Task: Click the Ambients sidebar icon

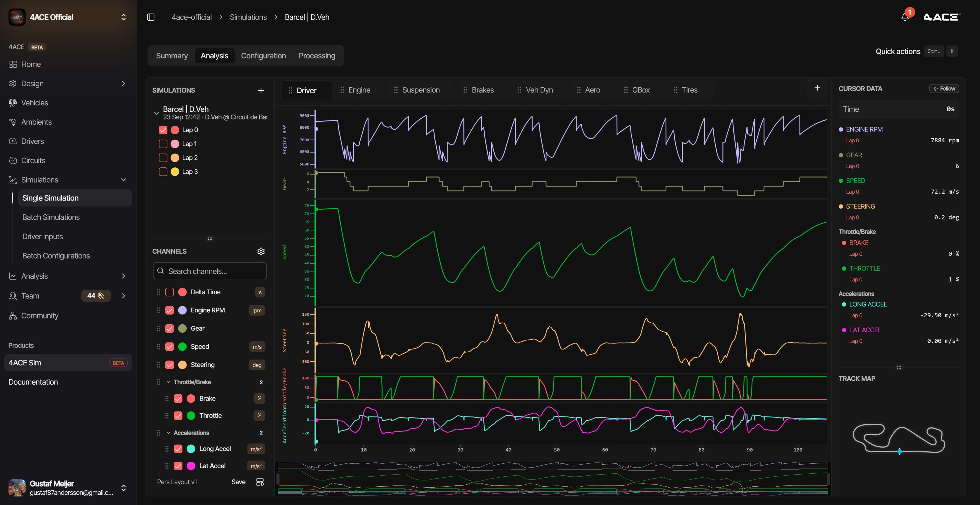Action: pyautogui.click(x=13, y=122)
